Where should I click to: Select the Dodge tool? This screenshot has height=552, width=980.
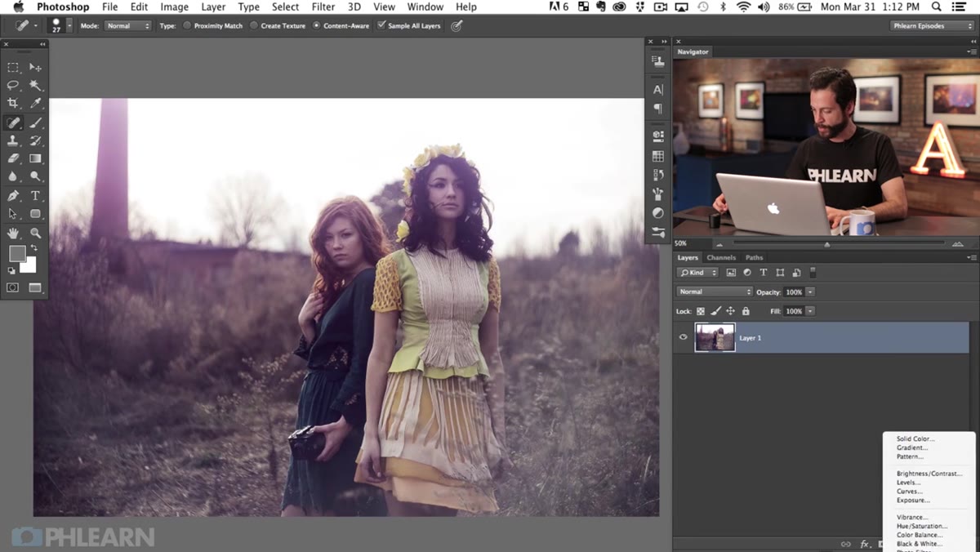point(35,176)
